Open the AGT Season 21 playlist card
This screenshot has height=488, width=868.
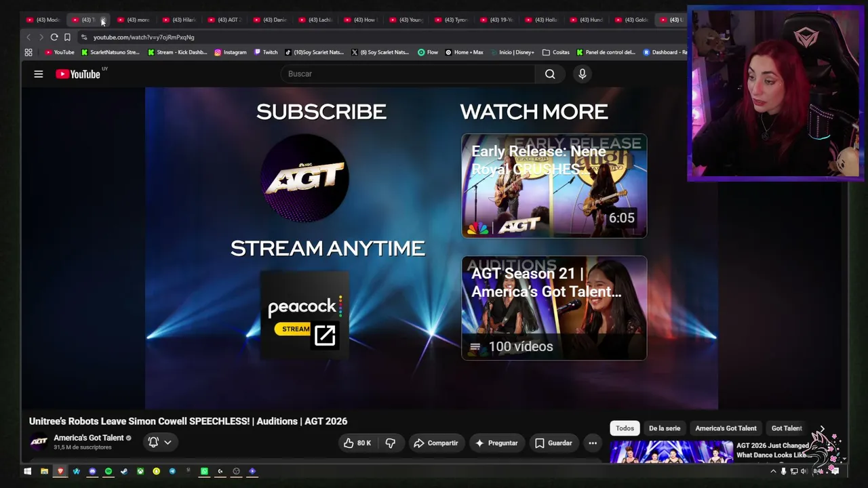coord(554,308)
